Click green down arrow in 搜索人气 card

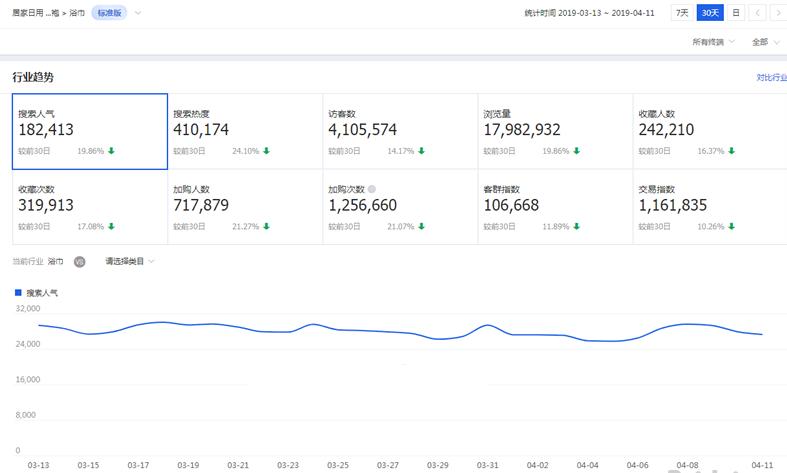111,151
